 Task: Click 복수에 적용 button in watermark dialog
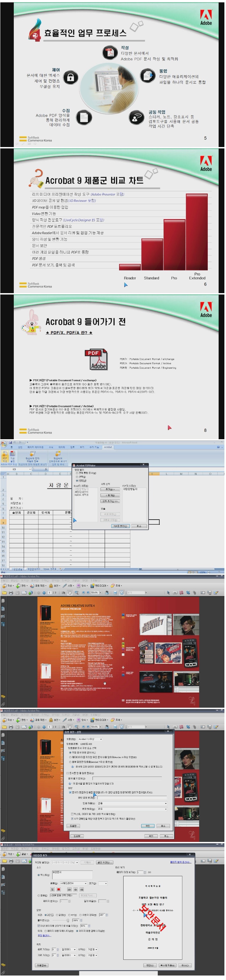click(167, 965)
